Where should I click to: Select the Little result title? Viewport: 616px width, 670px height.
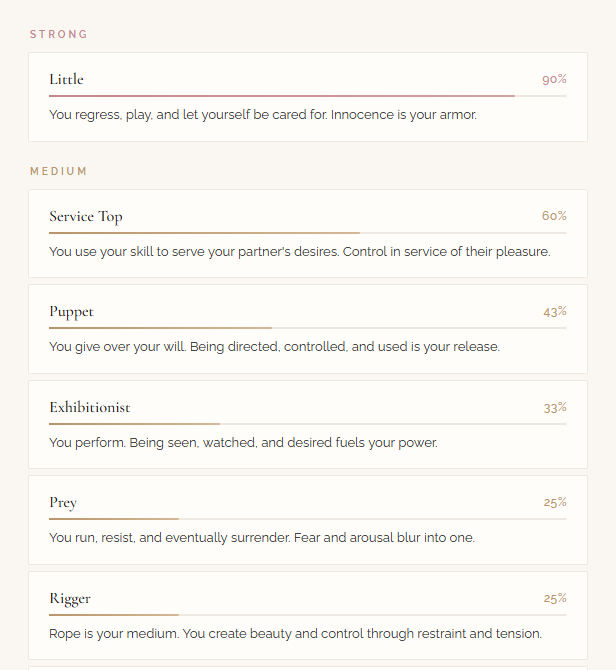67,79
